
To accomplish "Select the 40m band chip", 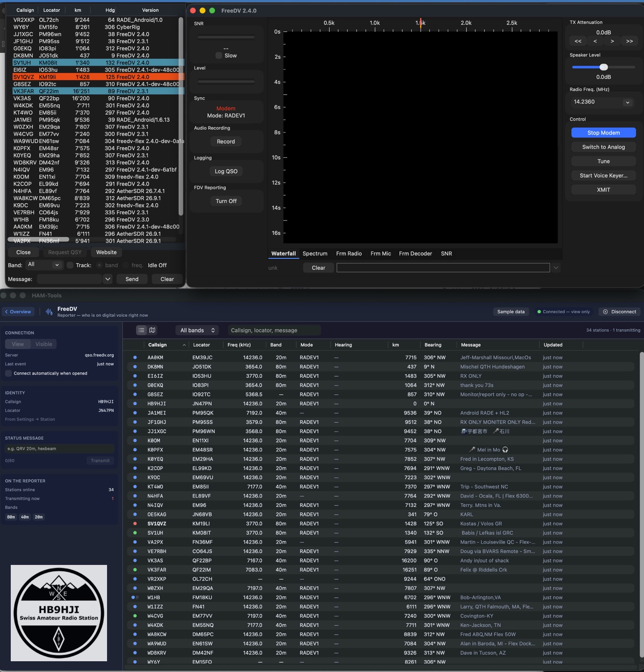I will 25,517.
